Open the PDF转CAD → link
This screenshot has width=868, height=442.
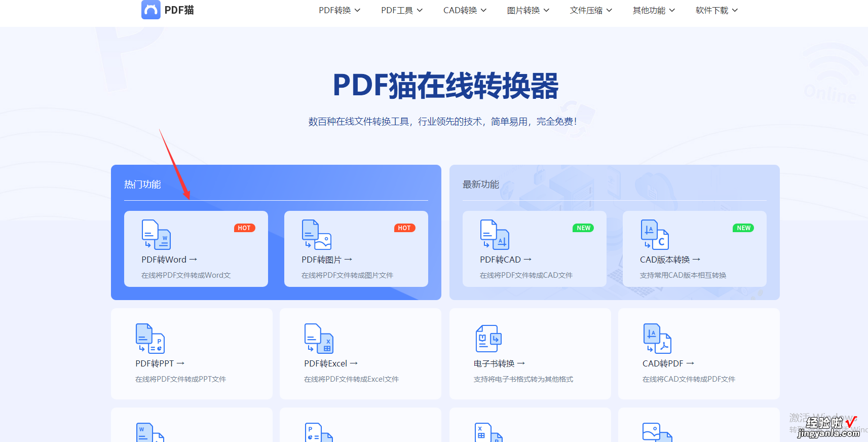point(506,260)
